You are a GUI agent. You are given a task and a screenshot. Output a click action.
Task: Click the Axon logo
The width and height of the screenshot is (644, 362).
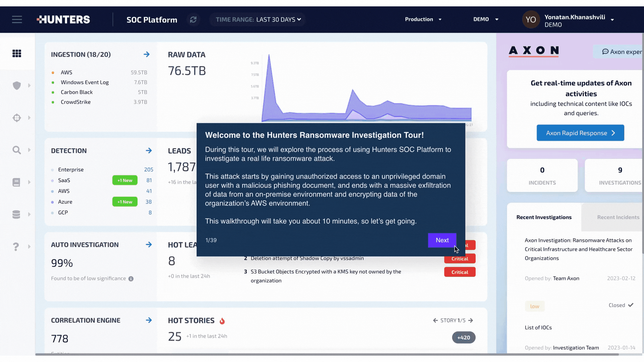tap(534, 51)
